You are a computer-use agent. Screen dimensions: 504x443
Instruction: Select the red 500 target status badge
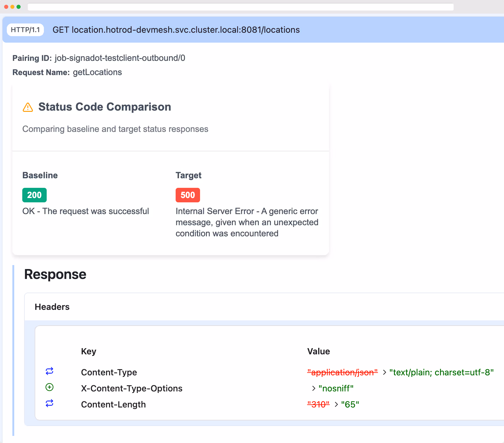click(188, 195)
